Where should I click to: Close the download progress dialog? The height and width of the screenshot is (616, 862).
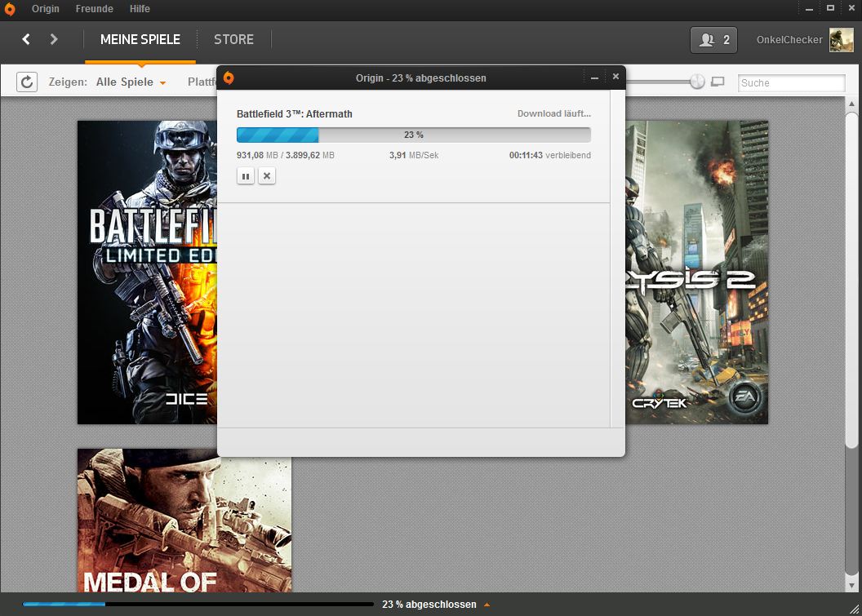click(615, 77)
